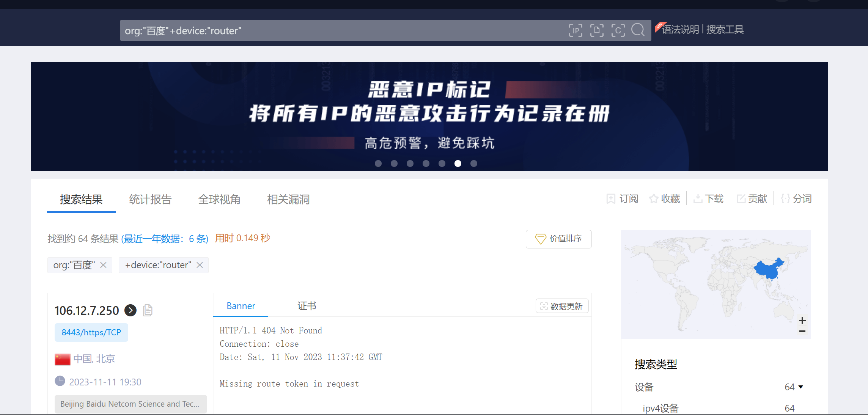Copy IP 106.12.7.250 with clipboard icon
Screen dimensions: 868x415
[148, 310]
